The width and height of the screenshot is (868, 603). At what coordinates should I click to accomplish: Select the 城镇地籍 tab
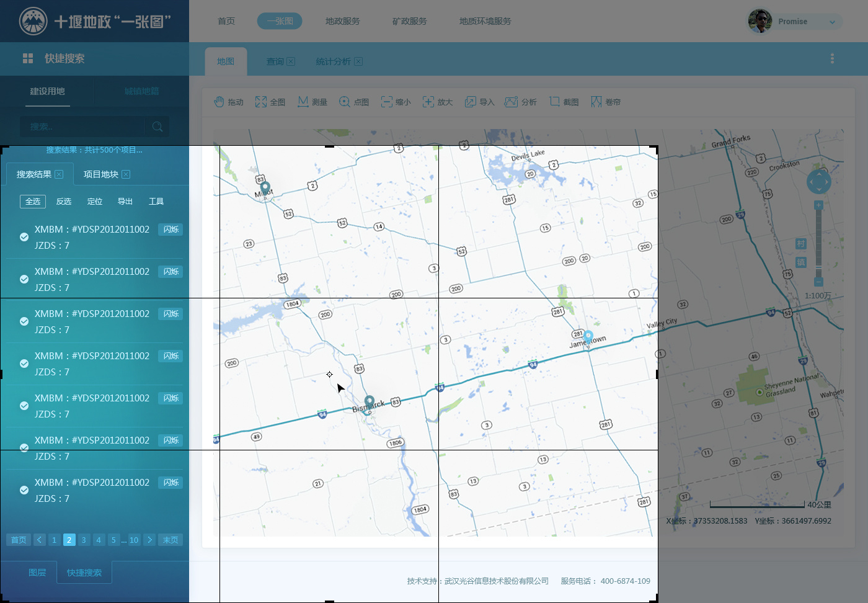tap(141, 91)
